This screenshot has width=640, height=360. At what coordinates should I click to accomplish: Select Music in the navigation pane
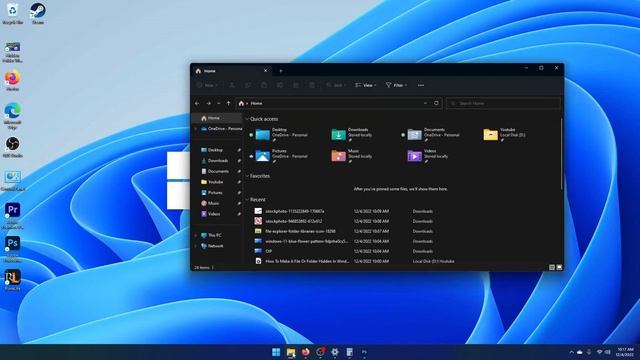tap(218, 203)
